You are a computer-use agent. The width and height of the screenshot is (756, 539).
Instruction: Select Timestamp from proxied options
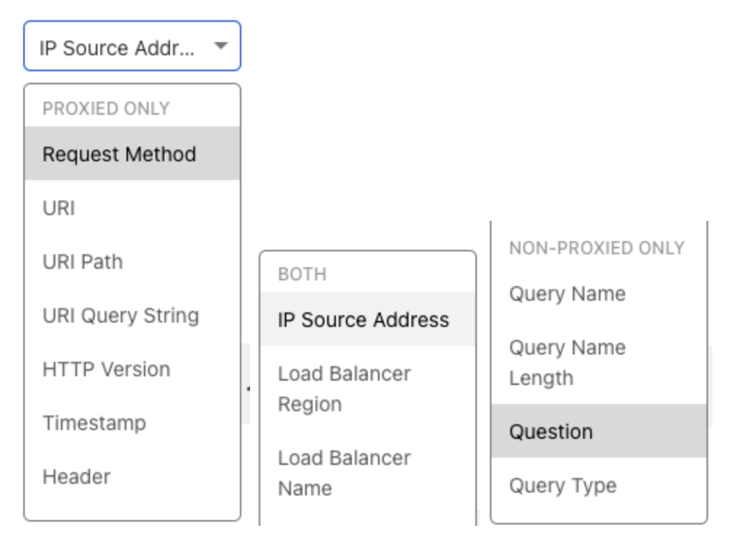pyautogui.click(x=94, y=423)
